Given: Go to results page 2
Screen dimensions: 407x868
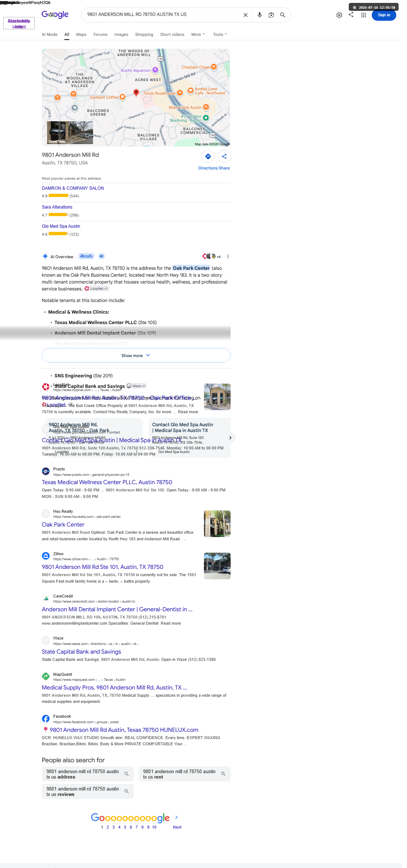Looking at the screenshot, I should pyautogui.click(x=108, y=827).
